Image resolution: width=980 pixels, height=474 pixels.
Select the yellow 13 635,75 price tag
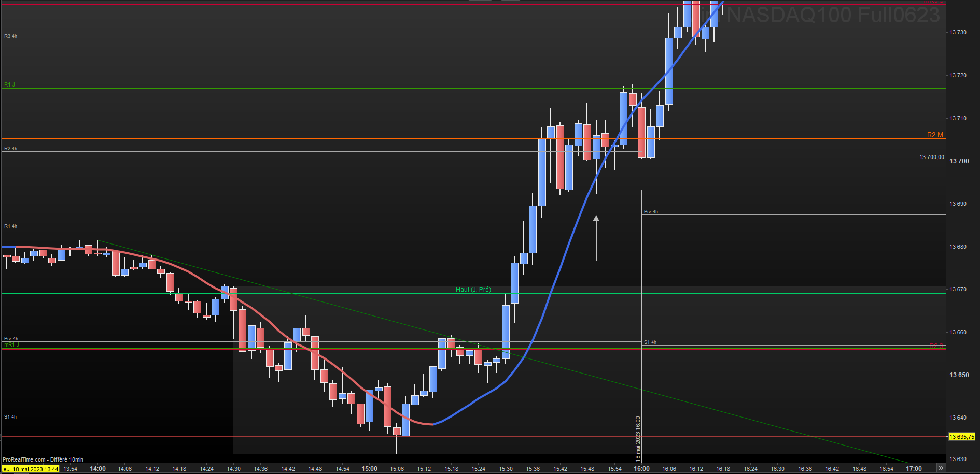pos(962,437)
